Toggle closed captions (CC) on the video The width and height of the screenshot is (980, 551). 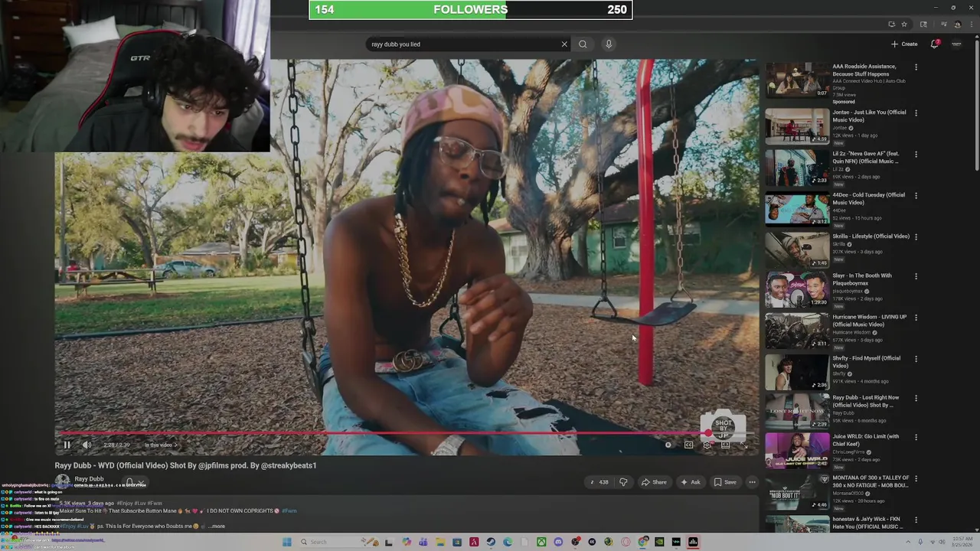pos(688,445)
